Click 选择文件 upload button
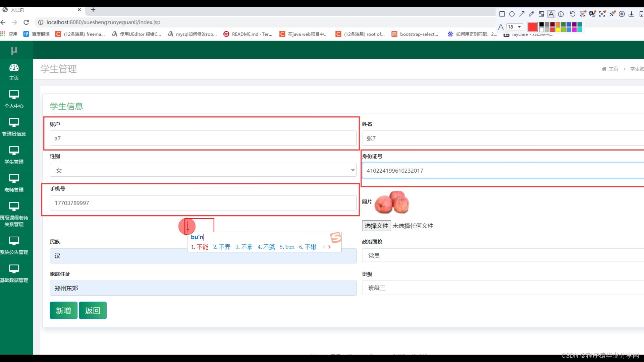Viewport: 644px width, 362px height. tap(376, 226)
